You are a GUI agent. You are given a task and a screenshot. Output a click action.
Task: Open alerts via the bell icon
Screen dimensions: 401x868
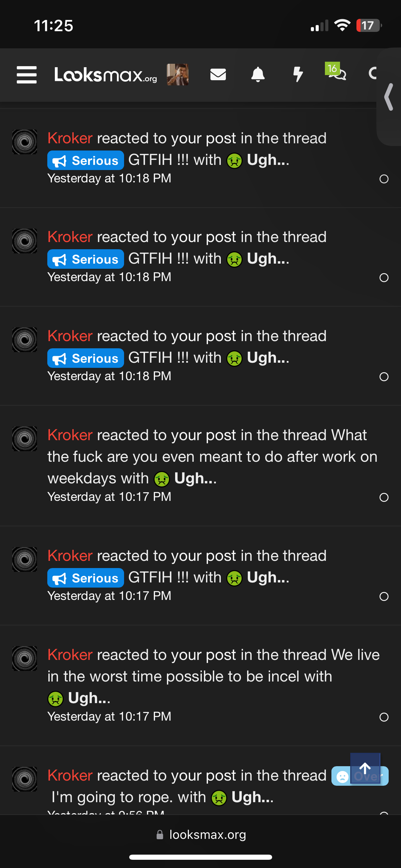tap(258, 74)
